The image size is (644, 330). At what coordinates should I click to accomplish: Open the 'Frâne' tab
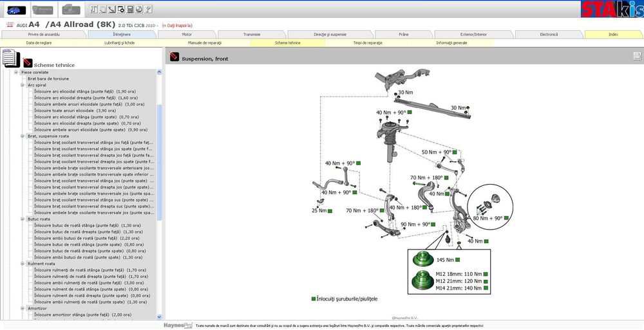[x=404, y=35]
